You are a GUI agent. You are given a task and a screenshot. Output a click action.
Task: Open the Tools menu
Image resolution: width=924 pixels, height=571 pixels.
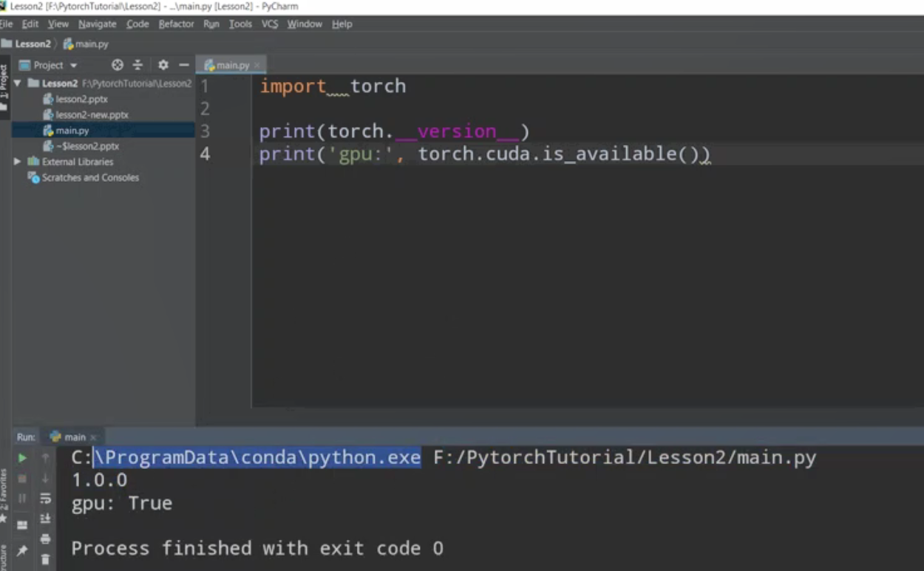pos(240,24)
